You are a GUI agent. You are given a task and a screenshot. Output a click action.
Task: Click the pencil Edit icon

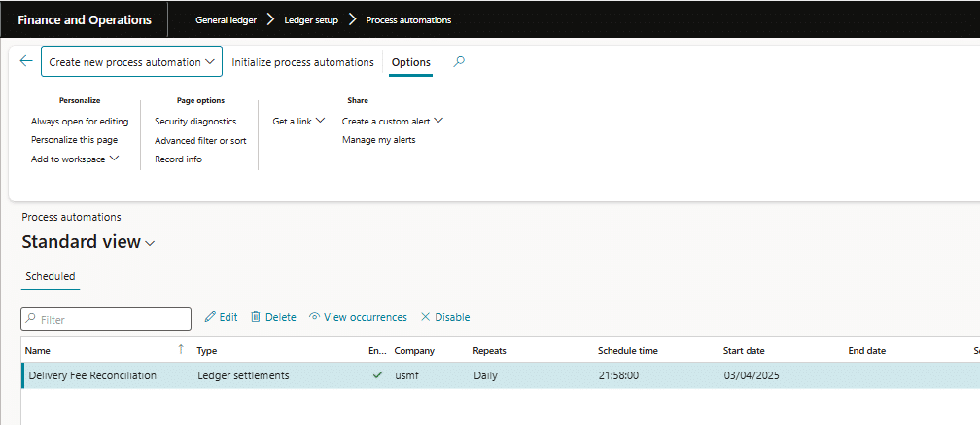pyautogui.click(x=211, y=317)
